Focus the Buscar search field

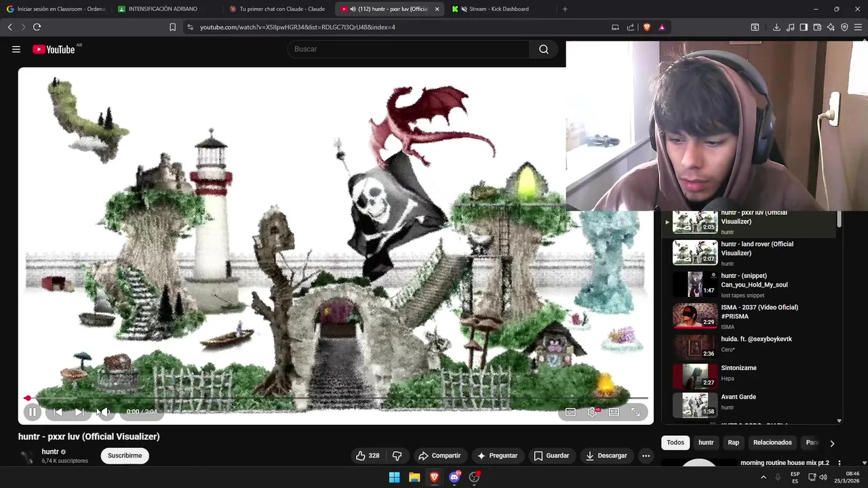pos(408,49)
